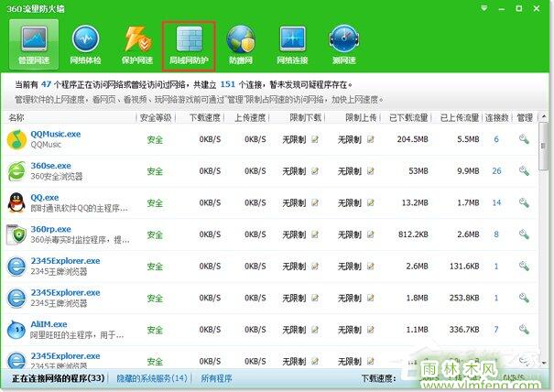Viewport: 554px width, 392px height.
Task: Open the 保护网速 speed protection tool
Action: coord(136,46)
